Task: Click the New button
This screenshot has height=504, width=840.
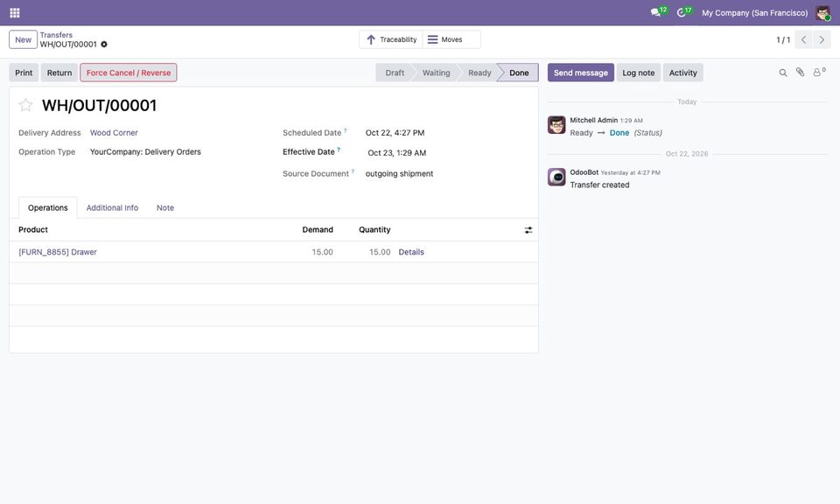Action: (23, 39)
